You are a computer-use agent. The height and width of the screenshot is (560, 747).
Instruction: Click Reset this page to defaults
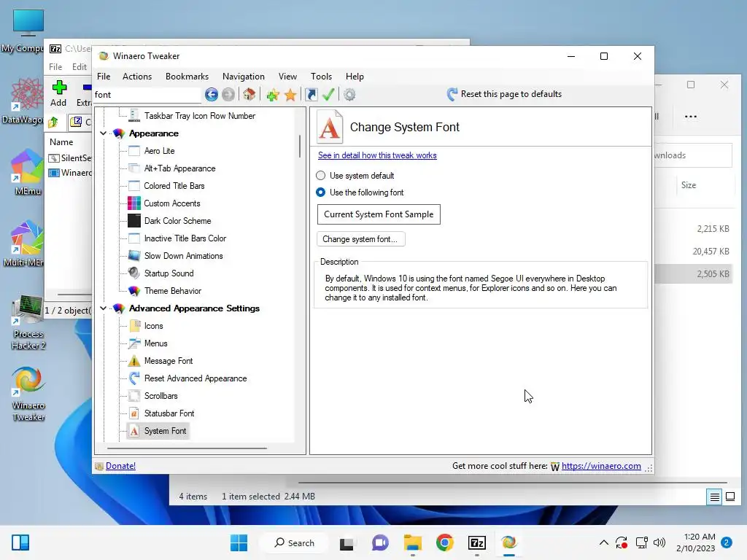(x=504, y=94)
